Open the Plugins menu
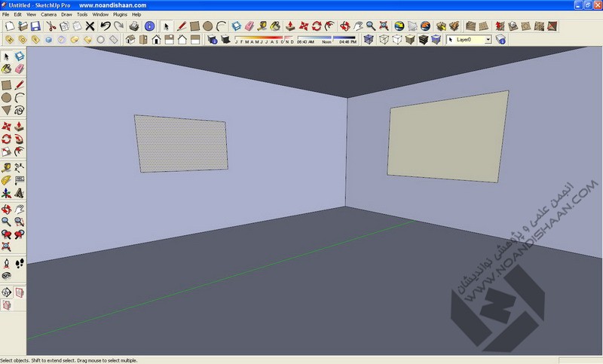The height and width of the screenshot is (364, 603). [x=120, y=14]
